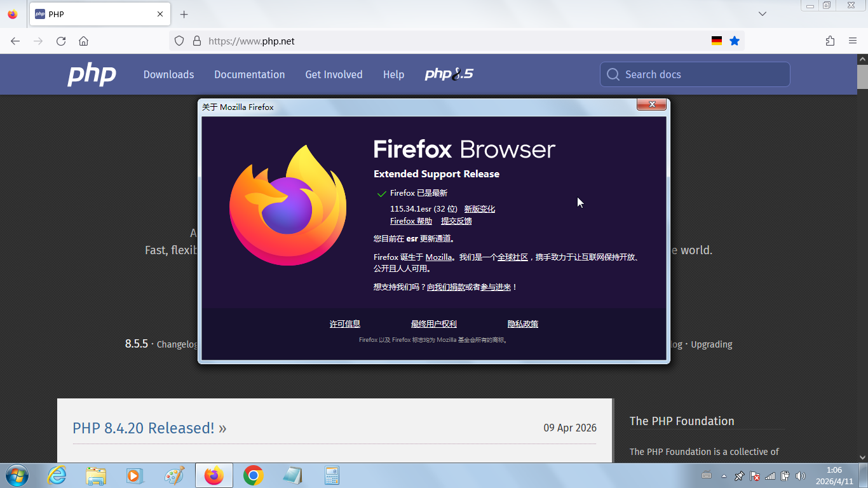The height and width of the screenshot is (488, 868).
Task: Click the bookmark star icon
Action: click(735, 41)
